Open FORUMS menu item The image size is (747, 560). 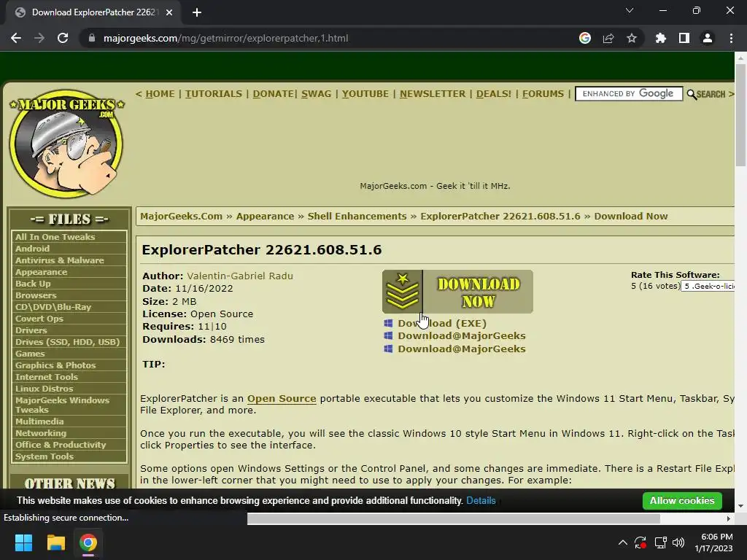[543, 94]
